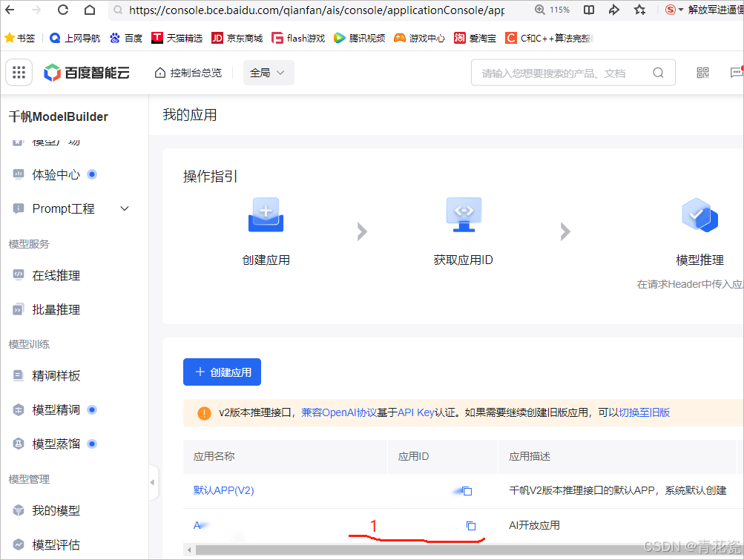Click the 切换至旧版 link

tap(645, 412)
